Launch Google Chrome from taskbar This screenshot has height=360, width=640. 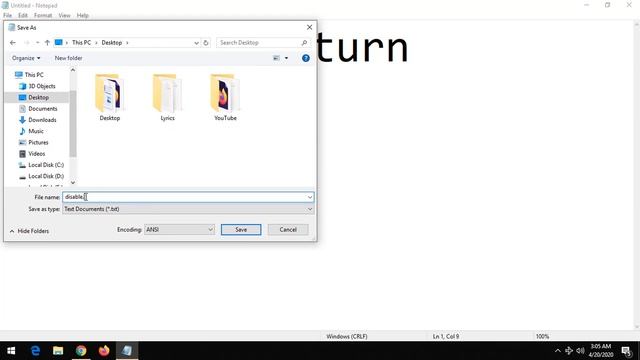[81, 351]
